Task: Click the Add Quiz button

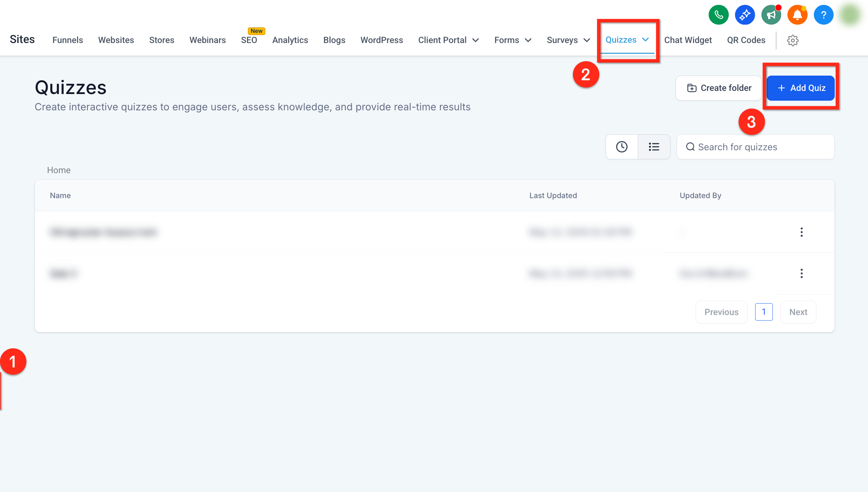Action: click(x=801, y=88)
